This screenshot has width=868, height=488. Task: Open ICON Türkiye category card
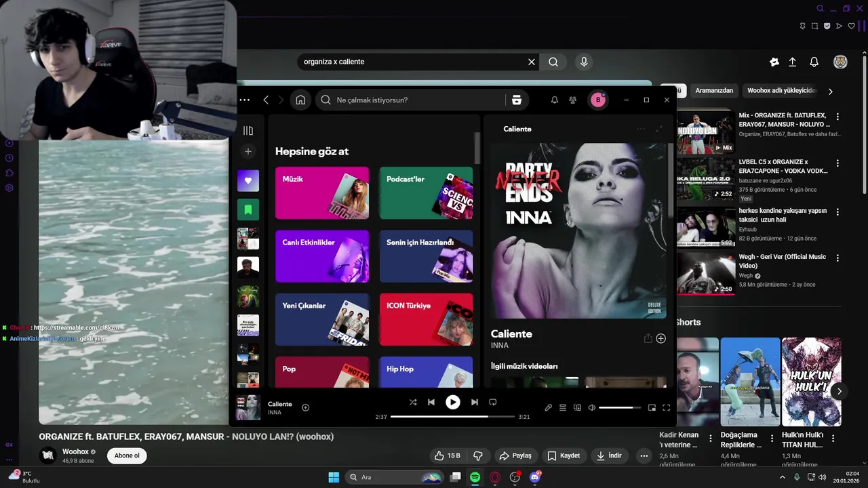(x=426, y=319)
